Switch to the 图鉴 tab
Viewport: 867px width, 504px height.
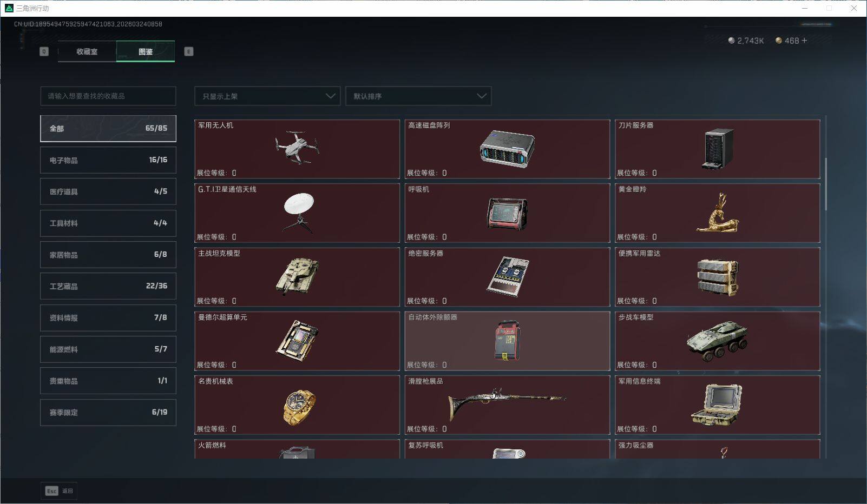pos(146,51)
